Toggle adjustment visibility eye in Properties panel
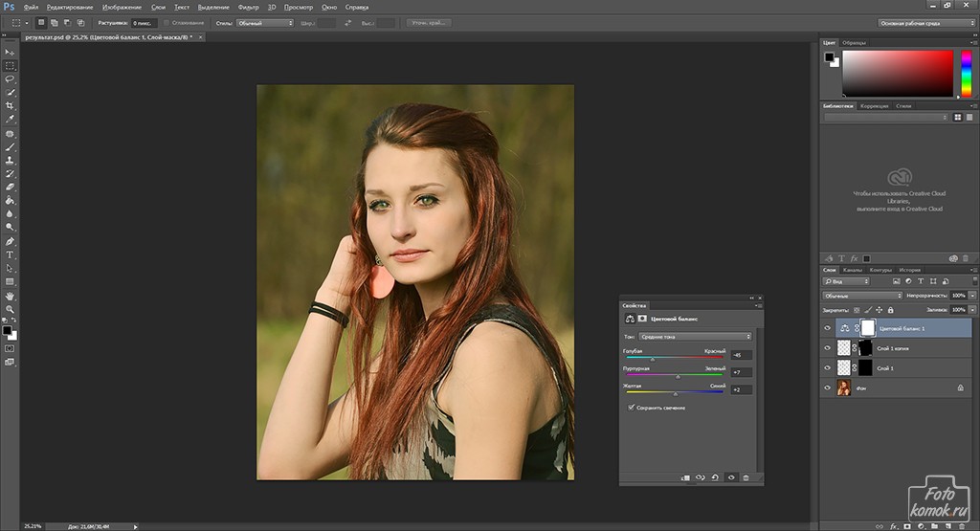980x531 pixels. tap(731, 478)
